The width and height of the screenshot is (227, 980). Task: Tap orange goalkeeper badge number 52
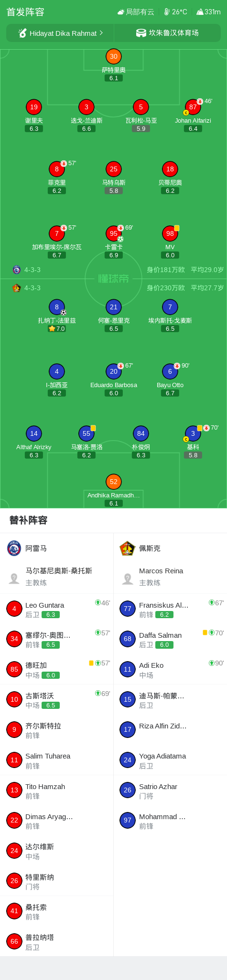coord(114,482)
